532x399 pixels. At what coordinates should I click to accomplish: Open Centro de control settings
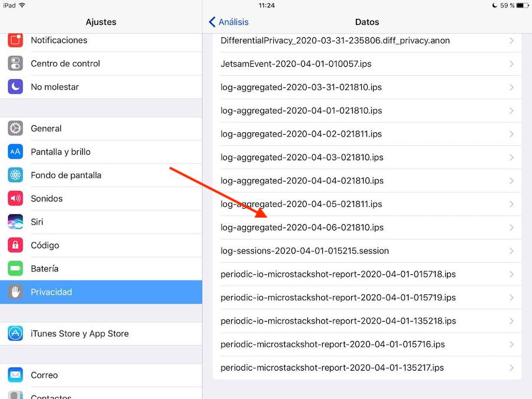100,63
